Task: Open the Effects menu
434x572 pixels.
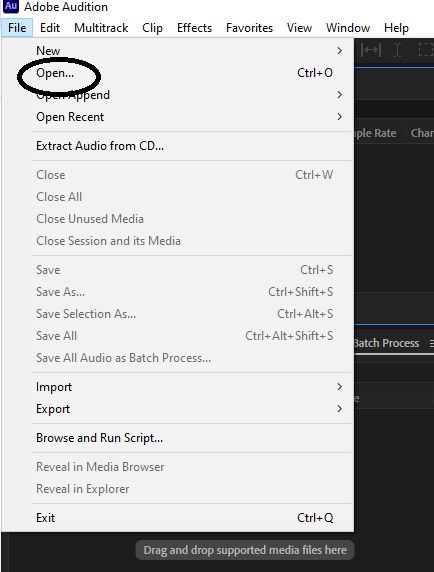Action: pos(194,28)
